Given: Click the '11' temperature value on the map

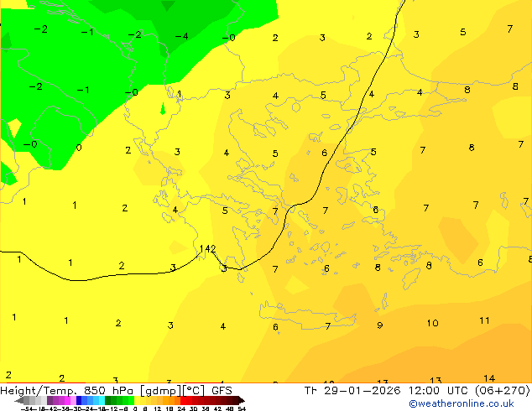Looking at the screenshot, I should (x=484, y=320).
